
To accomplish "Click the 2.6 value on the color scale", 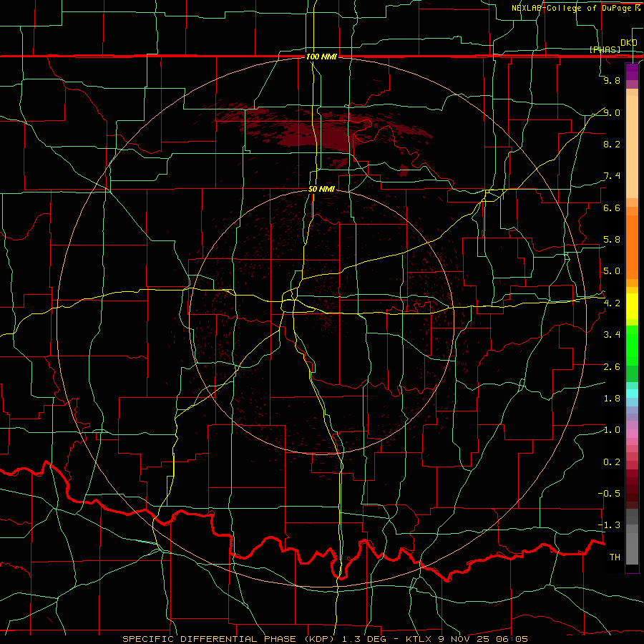I will (612, 367).
